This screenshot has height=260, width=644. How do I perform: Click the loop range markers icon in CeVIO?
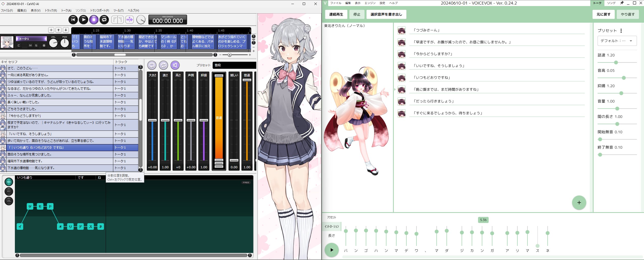(118, 20)
